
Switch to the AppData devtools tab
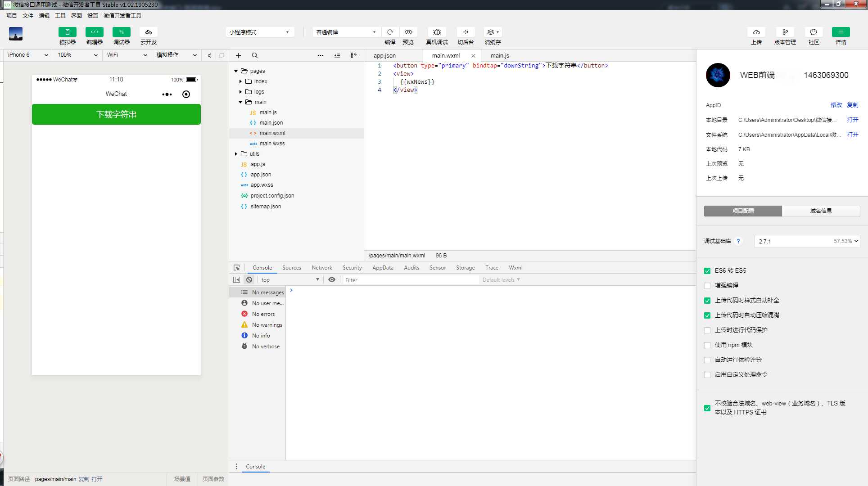pos(383,267)
